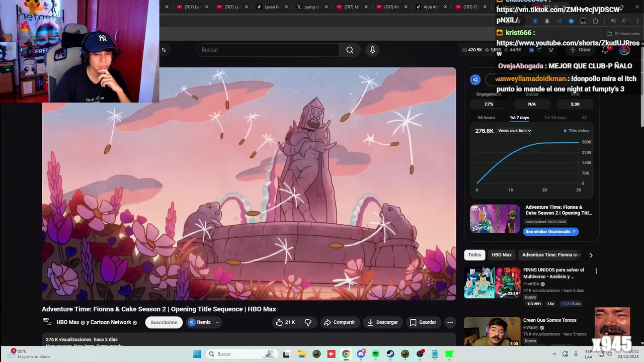Dislike the video with the thumbs-down icon
644x362 pixels.
pos(308,322)
